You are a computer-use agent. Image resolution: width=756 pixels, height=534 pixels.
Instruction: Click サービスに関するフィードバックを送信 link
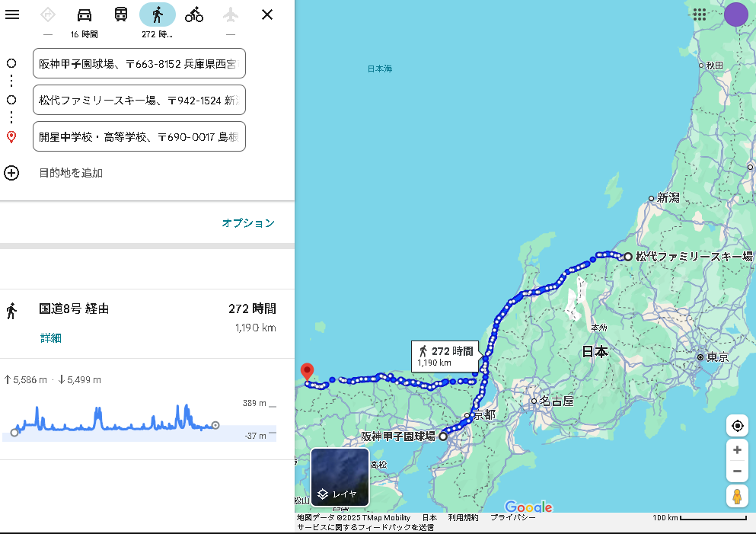pyautogui.click(x=365, y=527)
